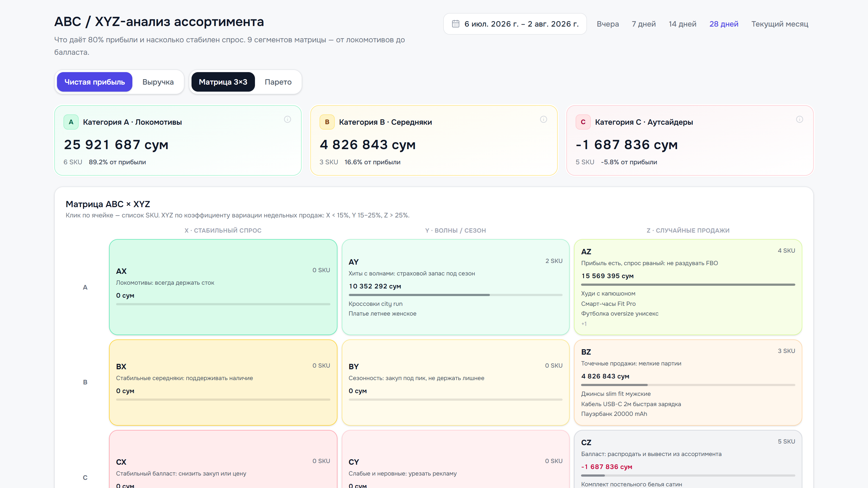The width and height of the screenshot is (868, 488).
Task: Click the 25 921 687 сум value
Action: point(116,145)
